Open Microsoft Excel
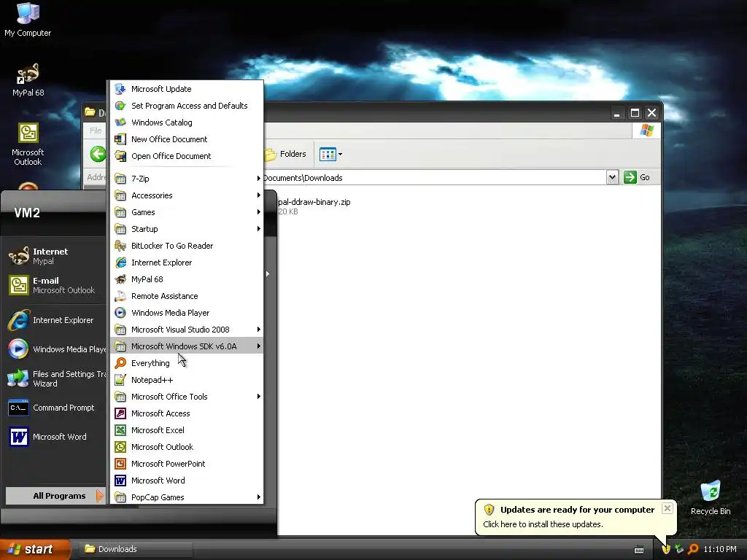This screenshot has height=560, width=747. point(186,430)
